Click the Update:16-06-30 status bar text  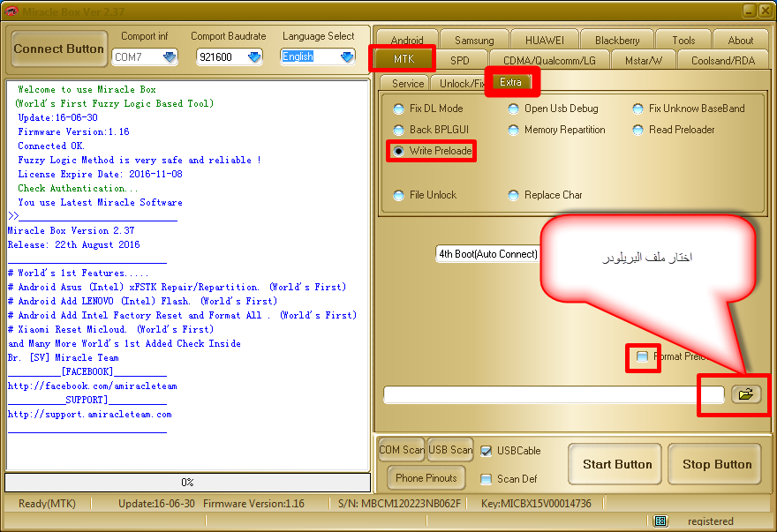[x=156, y=504]
